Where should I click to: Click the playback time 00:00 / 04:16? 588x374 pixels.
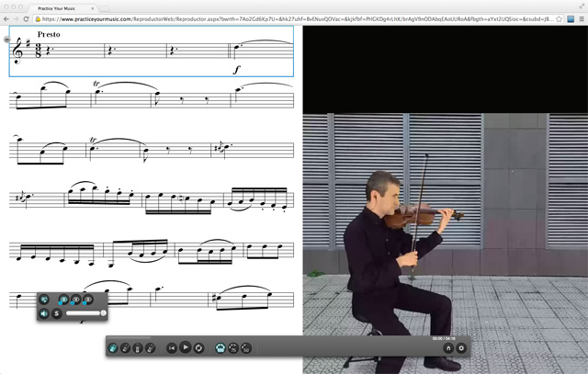[444, 339]
